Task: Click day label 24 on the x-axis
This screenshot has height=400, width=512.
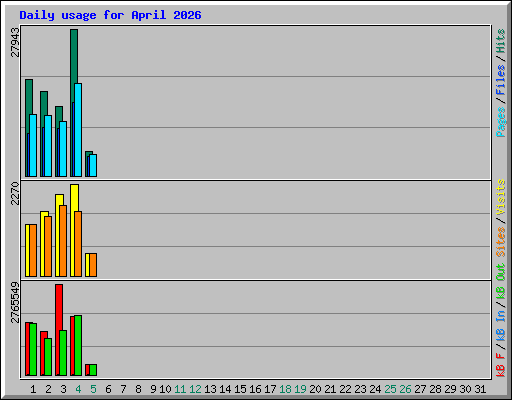Action: pyautogui.click(x=375, y=389)
